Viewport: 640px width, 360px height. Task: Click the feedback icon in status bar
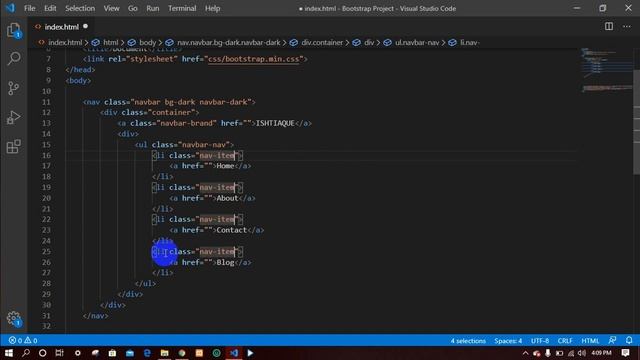tap(612, 340)
